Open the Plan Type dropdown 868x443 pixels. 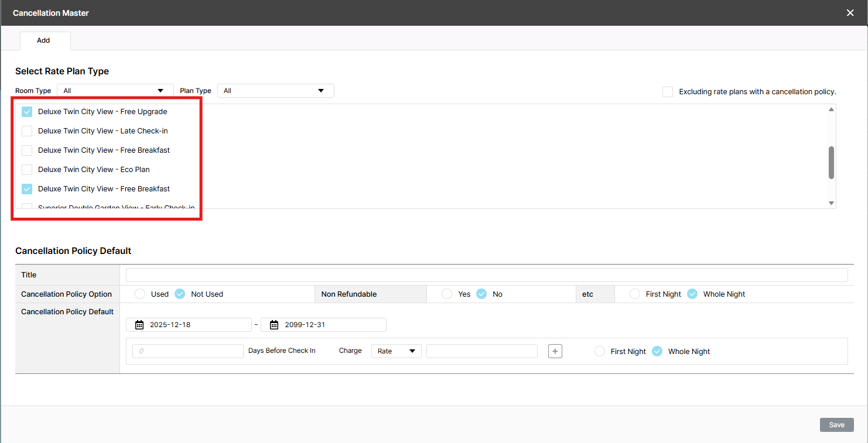(x=275, y=91)
